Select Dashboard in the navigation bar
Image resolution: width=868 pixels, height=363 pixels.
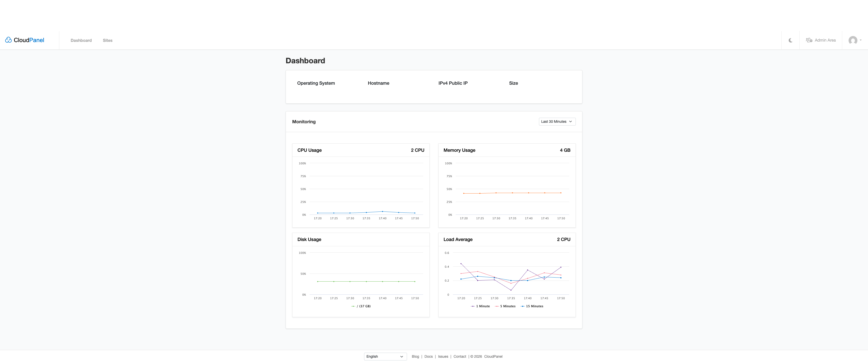81,40
